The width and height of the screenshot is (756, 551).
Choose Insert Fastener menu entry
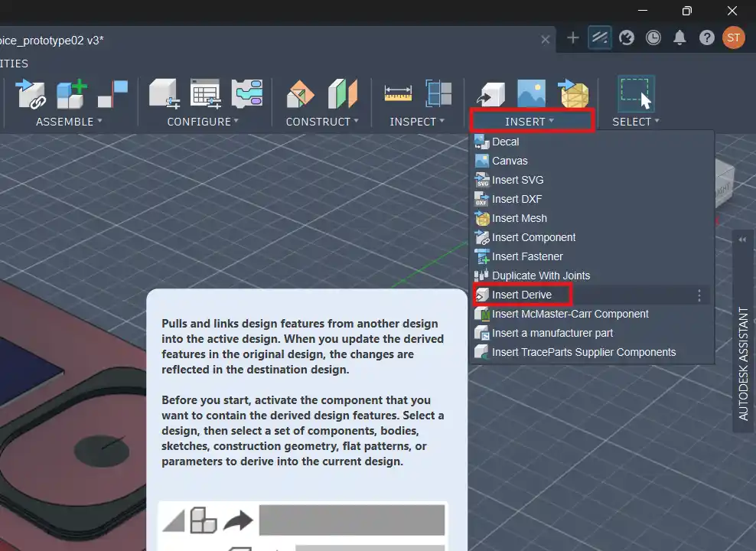tap(591, 256)
